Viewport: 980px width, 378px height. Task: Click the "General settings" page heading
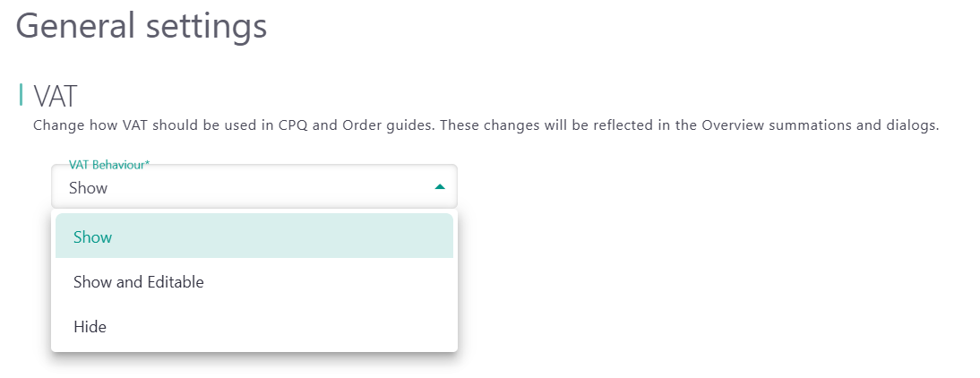(x=142, y=25)
